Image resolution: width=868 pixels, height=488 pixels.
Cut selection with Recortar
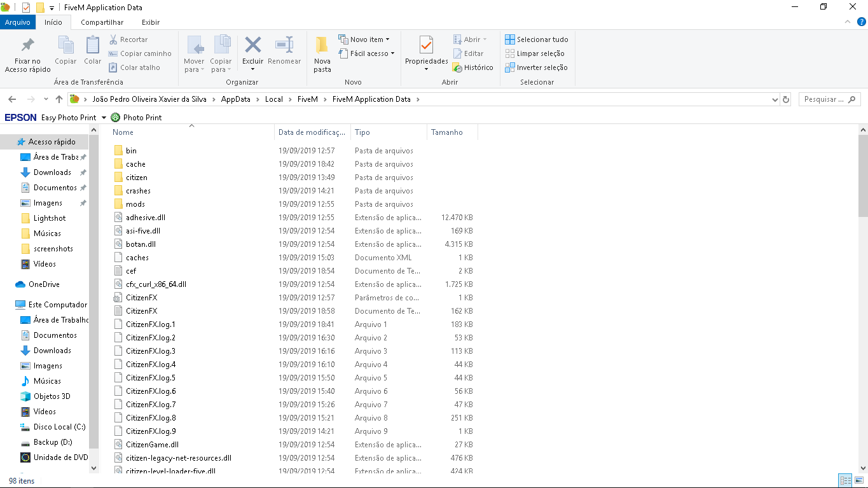(x=128, y=39)
